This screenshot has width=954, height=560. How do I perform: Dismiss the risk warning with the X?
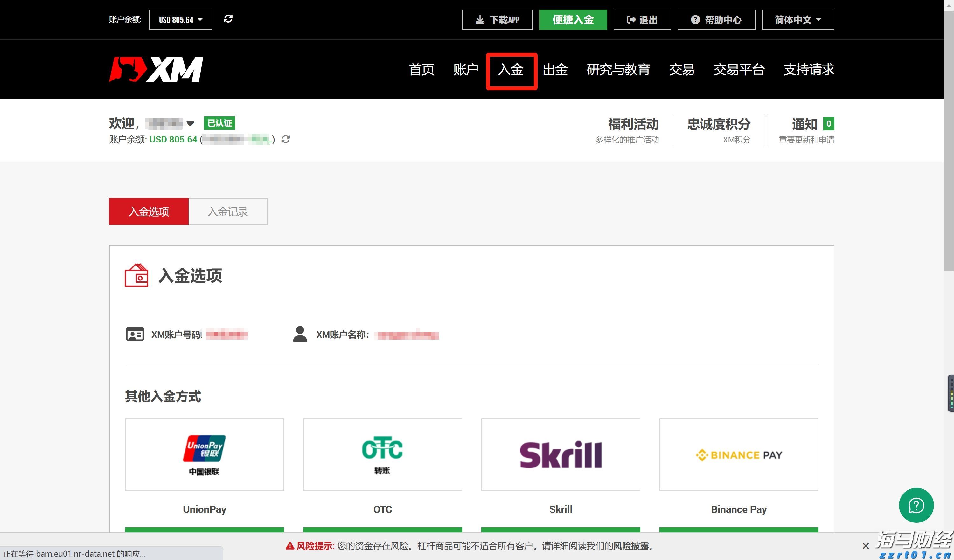[x=866, y=546]
